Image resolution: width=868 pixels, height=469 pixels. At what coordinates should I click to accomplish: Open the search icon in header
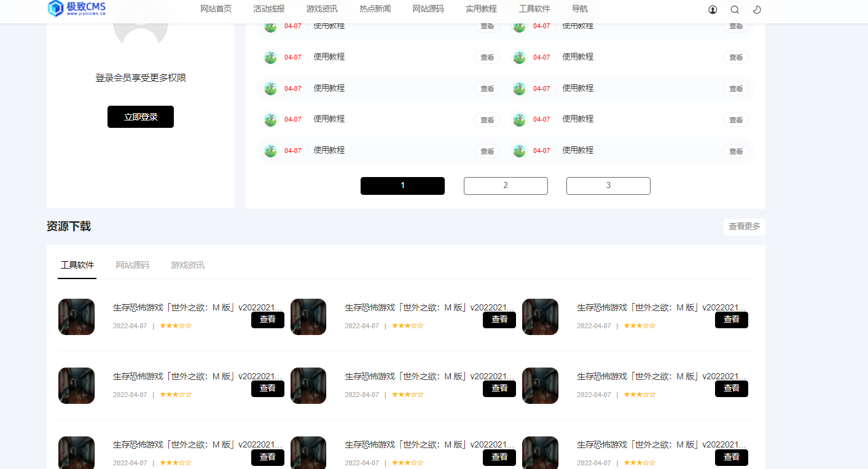point(735,9)
